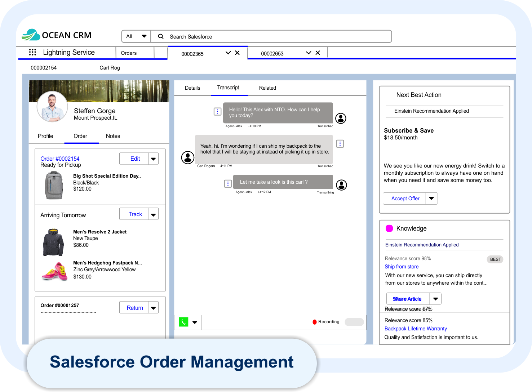Viewport: 532px width, 392px height.
Task: Expand the 00002365 tab chevron
Action: click(228, 53)
